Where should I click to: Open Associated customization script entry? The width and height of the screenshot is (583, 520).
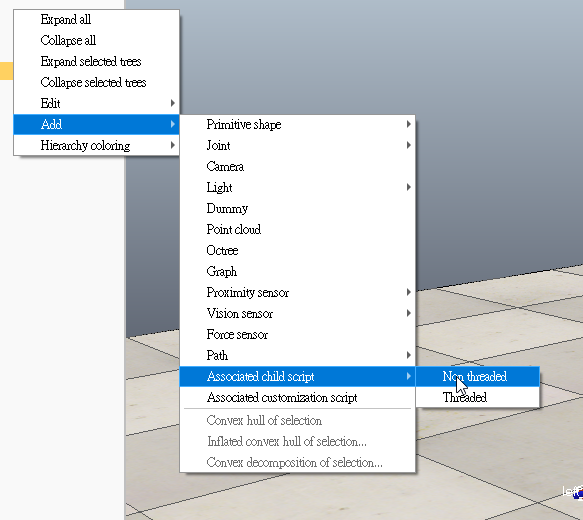tap(297, 397)
